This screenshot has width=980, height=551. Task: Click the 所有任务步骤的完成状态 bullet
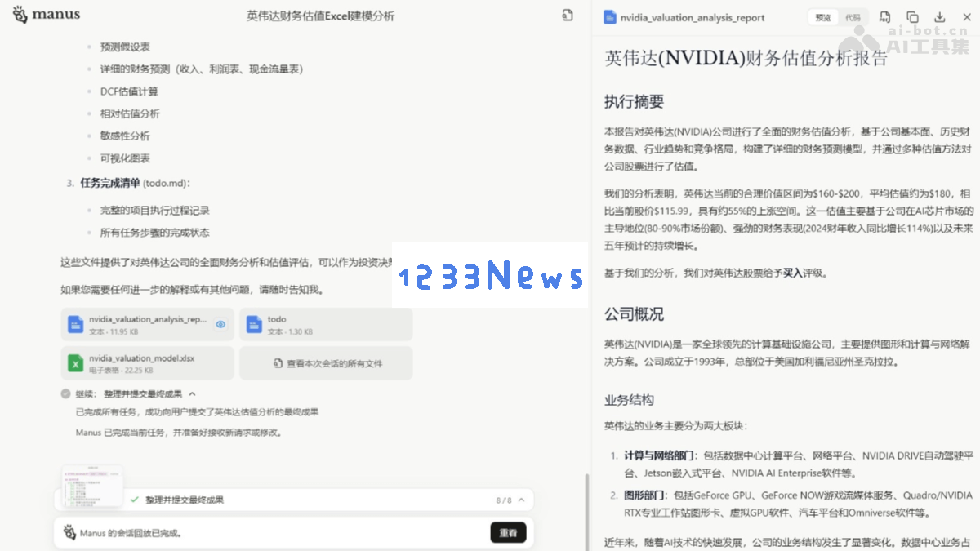point(155,233)
